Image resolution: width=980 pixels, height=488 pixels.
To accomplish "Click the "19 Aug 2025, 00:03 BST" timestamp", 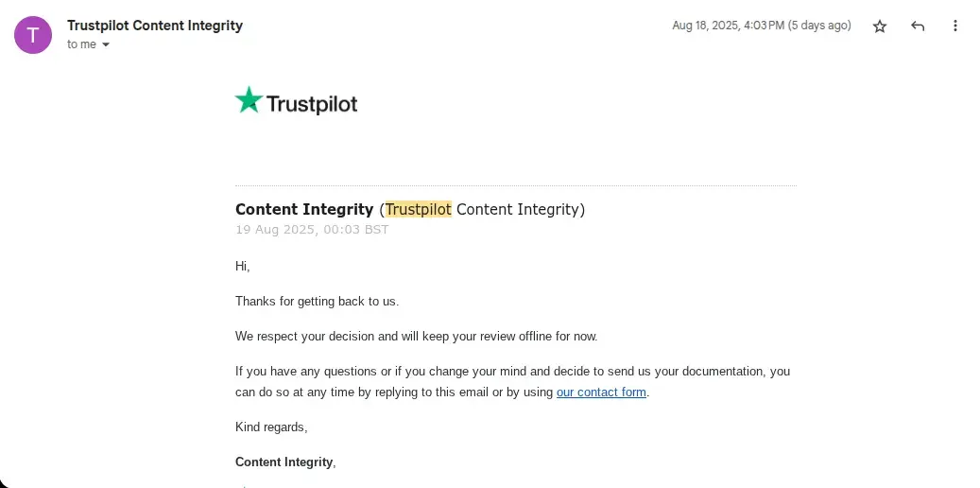I will (312, 230).
